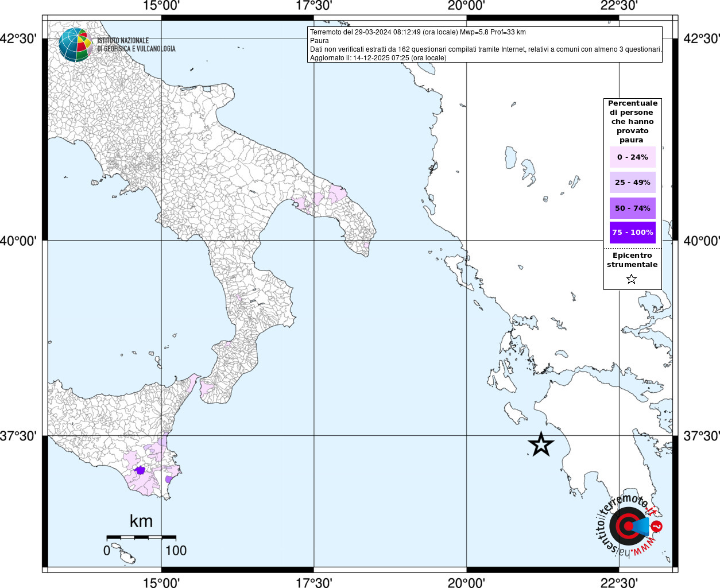Screen dimensions: 720x588
Task: Click the 'Epicentro strumentale' legend label
Action: (632, 260)
